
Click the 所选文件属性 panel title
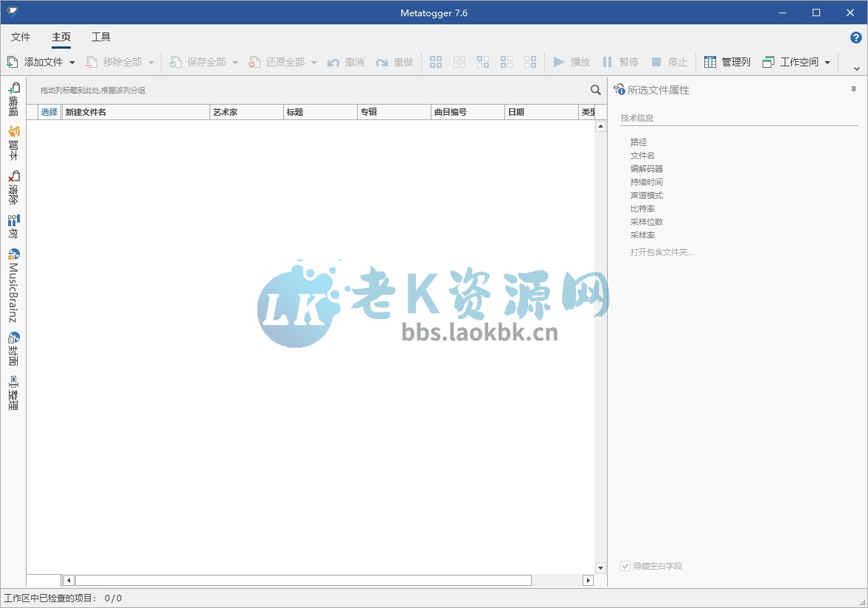659,90
